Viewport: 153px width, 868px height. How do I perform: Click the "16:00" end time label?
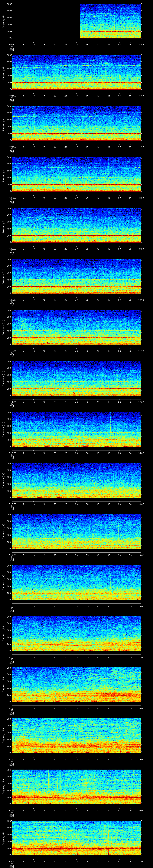[x=141, y=606]
